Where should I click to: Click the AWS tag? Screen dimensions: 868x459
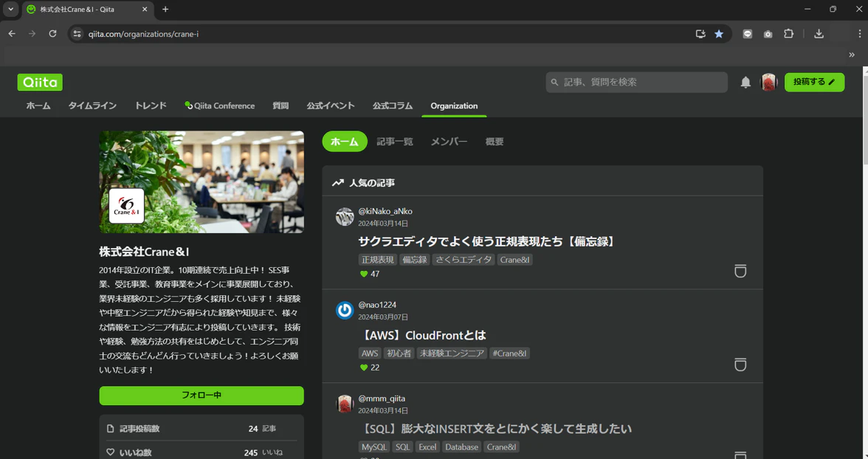(370, 353)
